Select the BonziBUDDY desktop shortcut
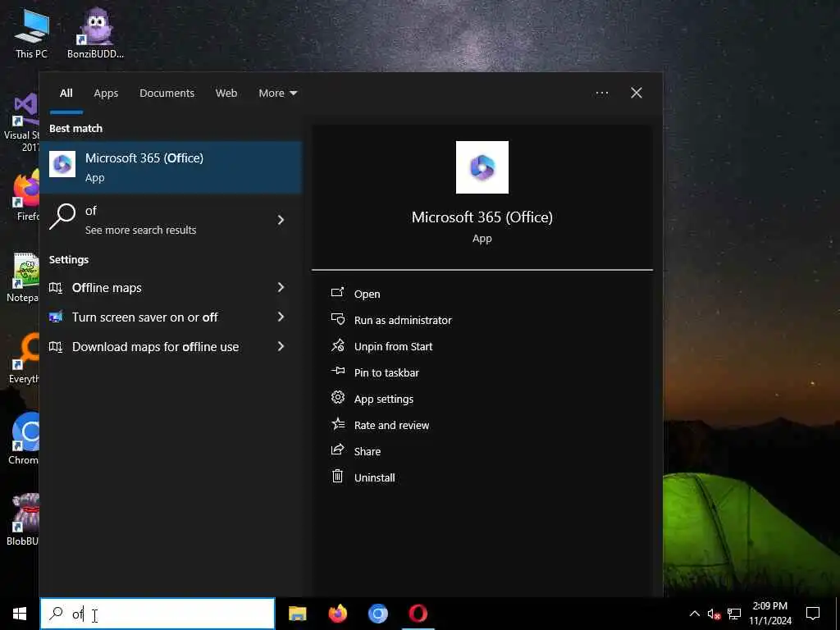The width and height of the screenshot is (840, 630). (95, 34)
